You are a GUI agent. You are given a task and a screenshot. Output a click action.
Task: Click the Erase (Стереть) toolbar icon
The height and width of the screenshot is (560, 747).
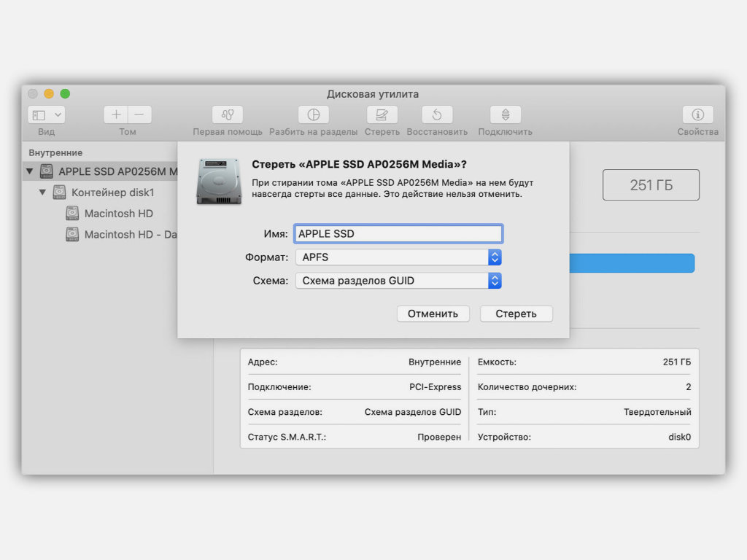[382, 115]
